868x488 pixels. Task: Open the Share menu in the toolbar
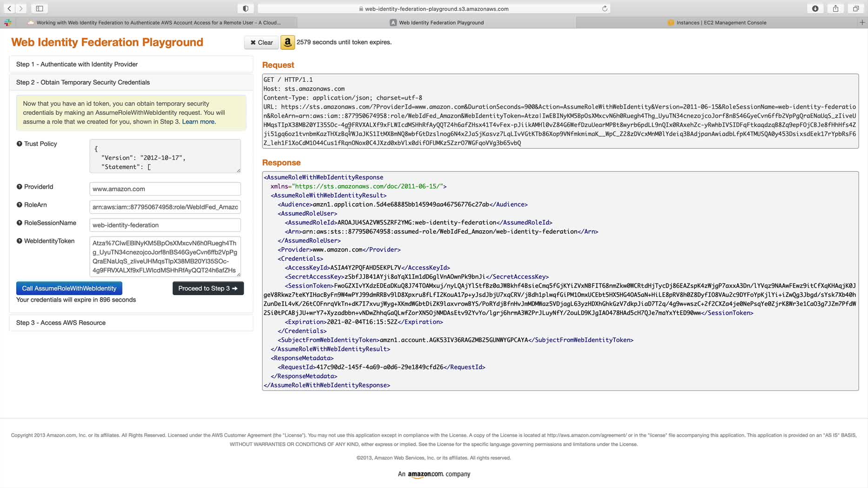click(836, 8)
